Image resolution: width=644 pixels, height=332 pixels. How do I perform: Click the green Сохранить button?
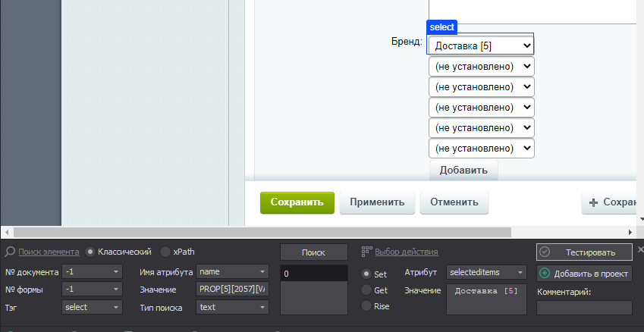click(297, 202)
